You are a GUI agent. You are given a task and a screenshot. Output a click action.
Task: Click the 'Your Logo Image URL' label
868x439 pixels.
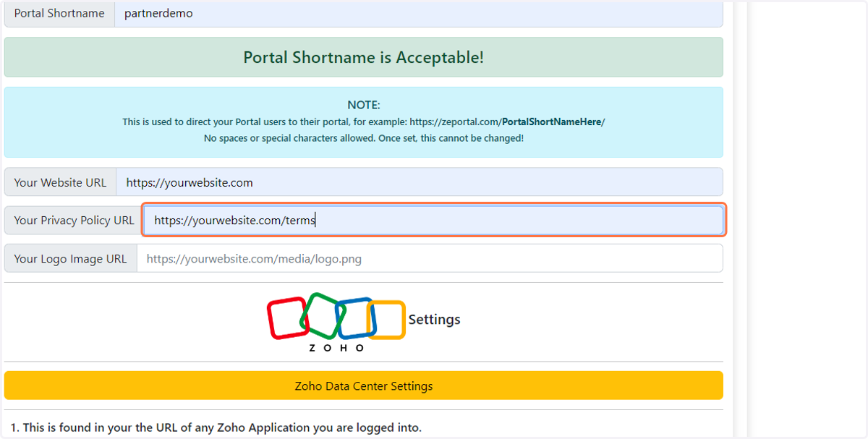pos(70,258)
